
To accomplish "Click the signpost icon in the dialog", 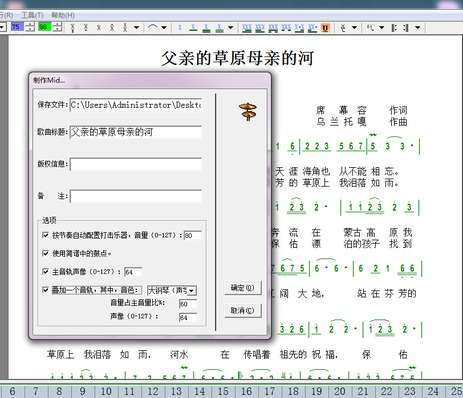I will pos(248,112).
